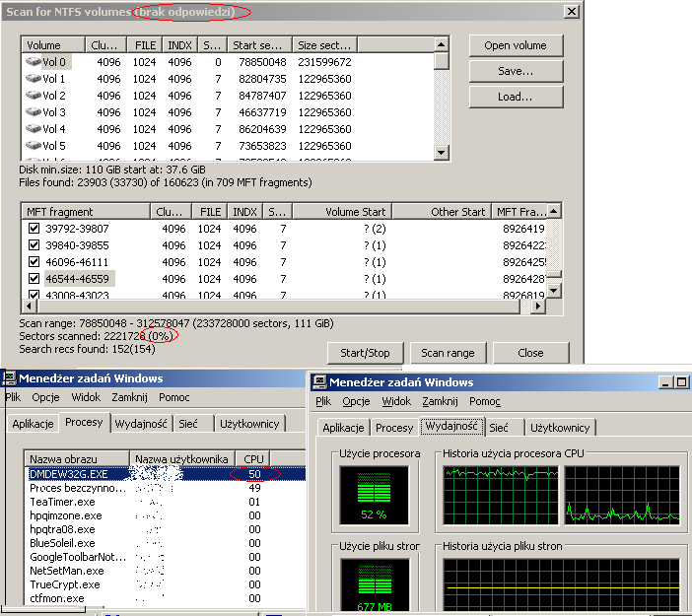Click the Vol 4 drive icon
692x616 pixels.
(x=33, y=129)
